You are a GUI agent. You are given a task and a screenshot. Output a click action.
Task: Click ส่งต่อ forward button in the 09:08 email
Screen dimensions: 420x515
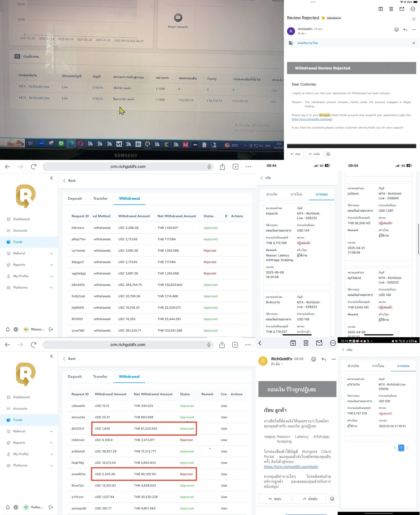point(310,499)
